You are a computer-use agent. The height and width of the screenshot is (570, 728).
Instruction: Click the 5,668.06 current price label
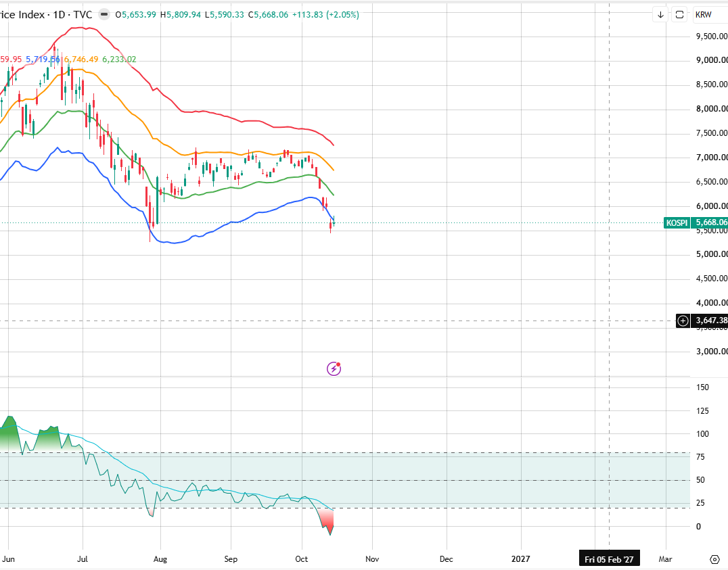click(710, 223)
